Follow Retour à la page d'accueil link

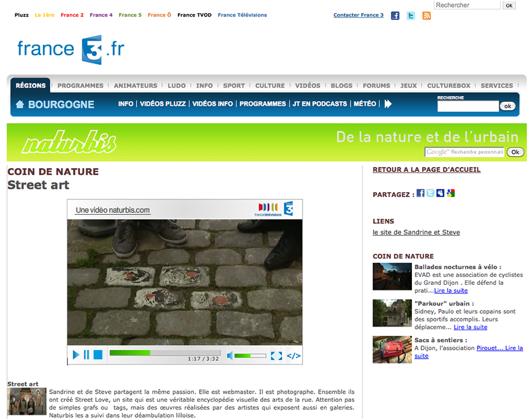[x=426, y=170]
